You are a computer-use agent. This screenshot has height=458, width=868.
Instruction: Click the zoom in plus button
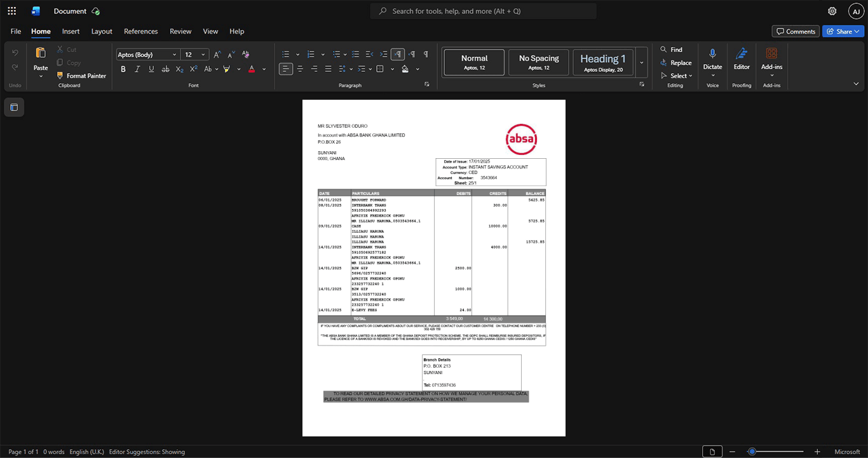click(817, 452)
